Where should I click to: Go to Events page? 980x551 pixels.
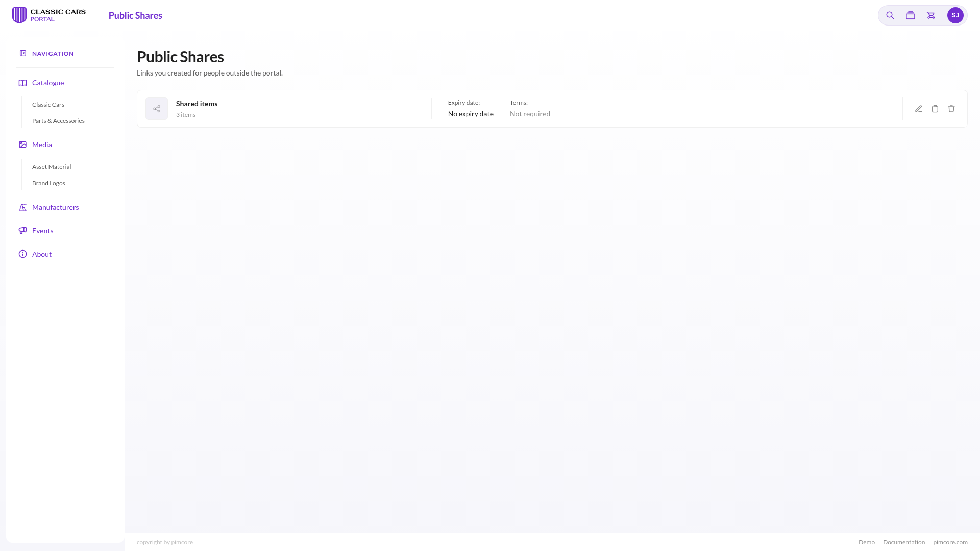pyautogui.click(x=42, y=231)
